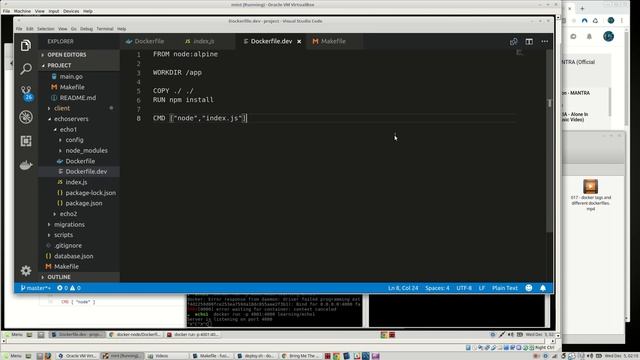Screen dimensions: 640x360
Task: Open the Manage gear icon in activity bar
Action: (x=26, y=270)
